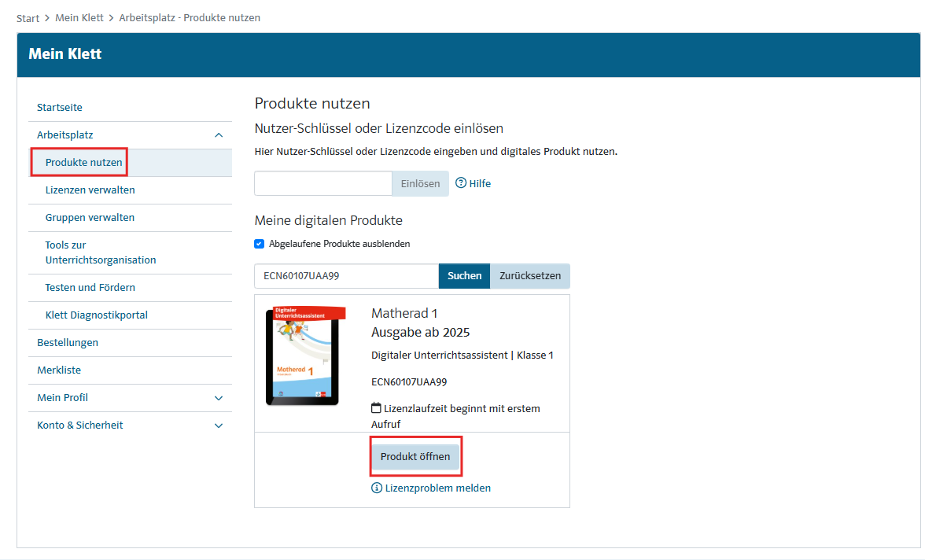Click the Meine digitalen Produkte heading
Viewport: 925px width, 560px height.
point(329,221)
